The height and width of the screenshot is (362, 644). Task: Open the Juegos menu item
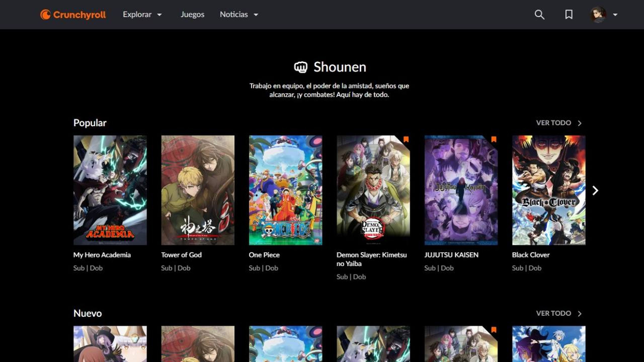click(192, 14)
